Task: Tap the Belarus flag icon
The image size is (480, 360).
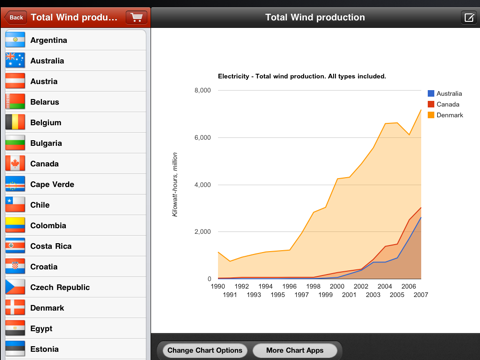Action: click(x=15, y=102)
